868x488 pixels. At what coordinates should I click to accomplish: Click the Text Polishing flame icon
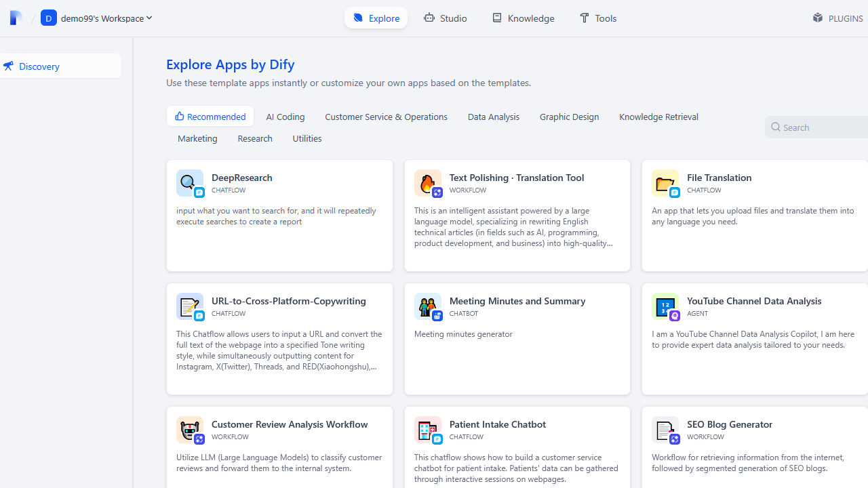pos(428,183)
